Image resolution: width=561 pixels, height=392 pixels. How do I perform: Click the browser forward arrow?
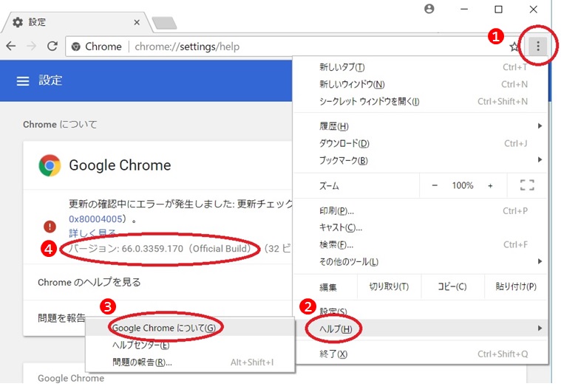coord(32,46)
